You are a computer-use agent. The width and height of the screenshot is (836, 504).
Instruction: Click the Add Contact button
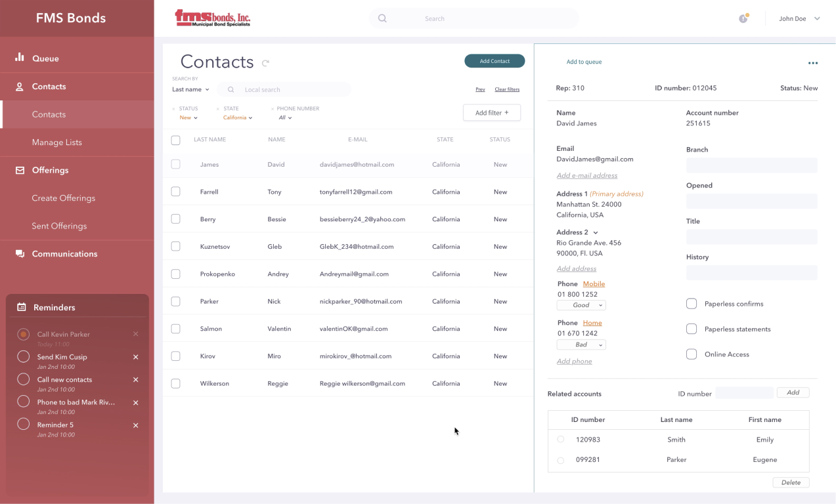coord(494,60)
